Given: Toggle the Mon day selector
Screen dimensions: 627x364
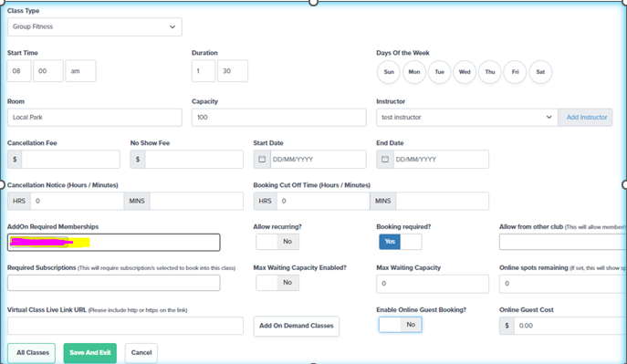Looking at the screenshot, I should coord(414,72).
